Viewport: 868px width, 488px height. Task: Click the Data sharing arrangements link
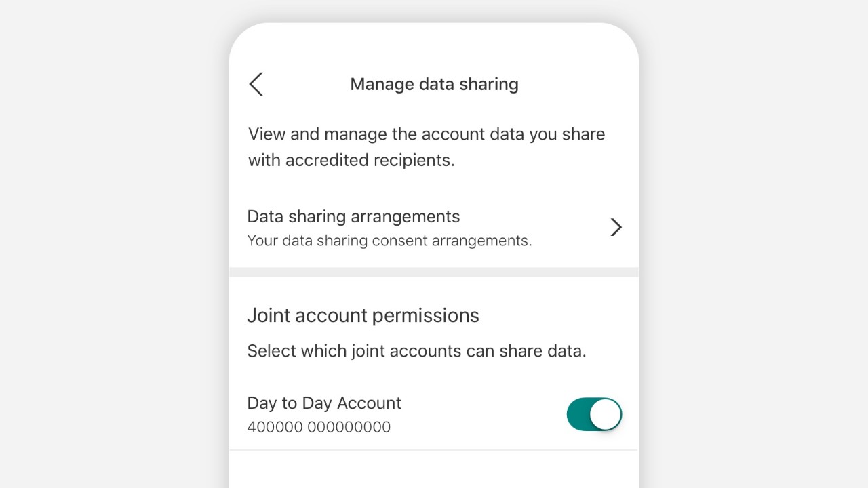353,216
